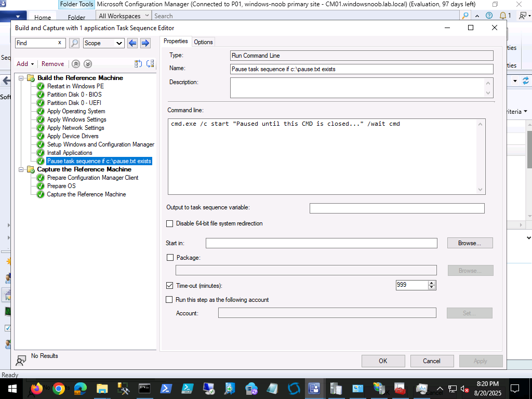Check Run this step as the following account
The width and height of the screenshot is (532, 399).
coord(169,300)
